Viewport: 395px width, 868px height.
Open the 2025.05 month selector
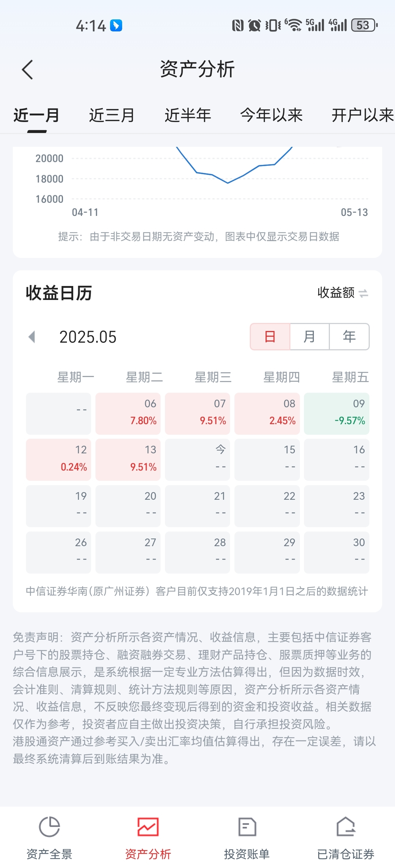point(88,337)
